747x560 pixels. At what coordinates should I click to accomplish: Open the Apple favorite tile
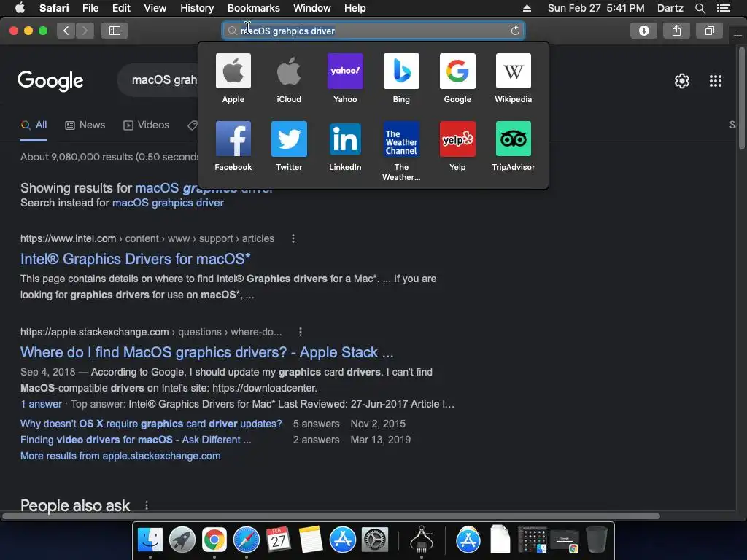(233, 71)
